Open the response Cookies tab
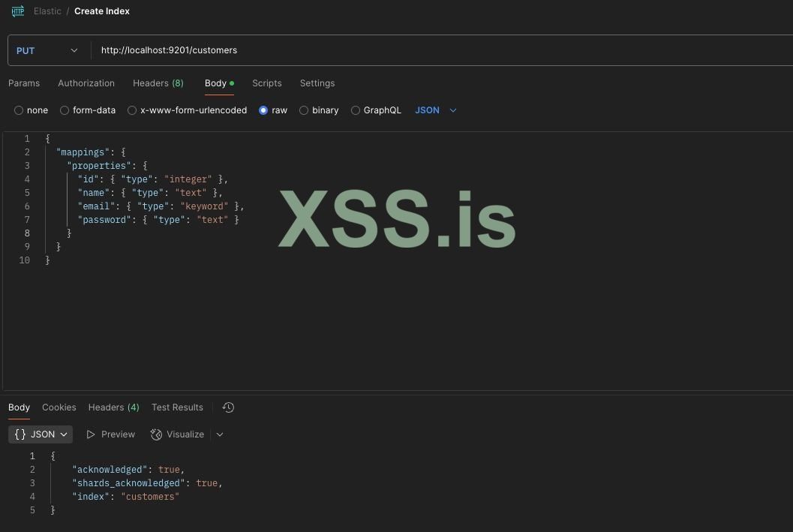 tap(59, 407)
